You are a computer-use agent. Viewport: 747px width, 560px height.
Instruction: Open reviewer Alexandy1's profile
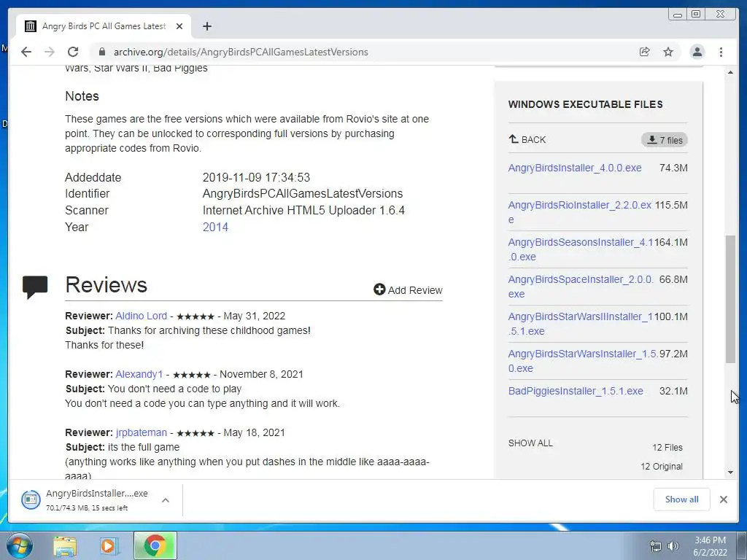pos(139,374)
